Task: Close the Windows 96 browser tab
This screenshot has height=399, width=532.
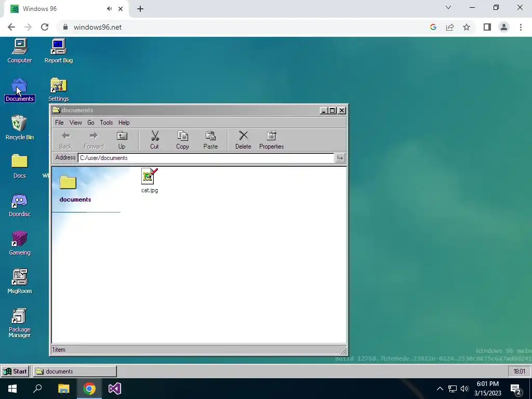Action: pos(121,9)
